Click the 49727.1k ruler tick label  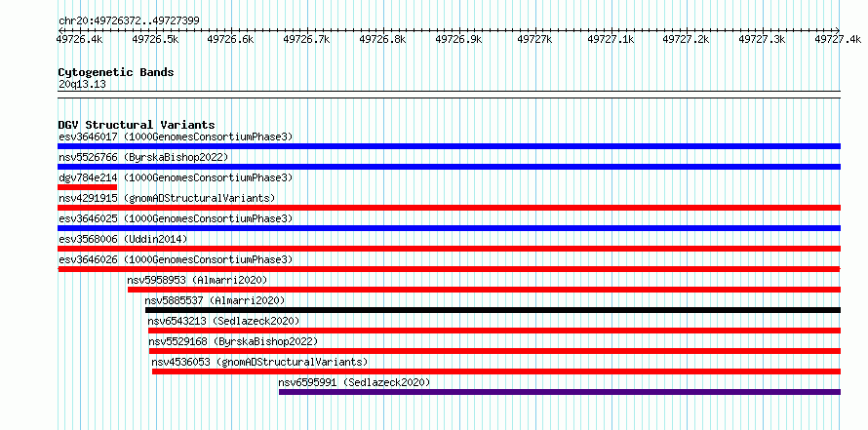pyautogui.click(x=611, y=39)
